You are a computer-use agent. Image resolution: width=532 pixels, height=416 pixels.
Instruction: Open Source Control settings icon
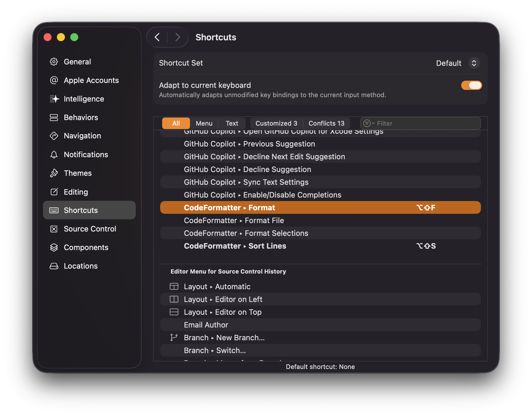(x=54, y=229)
